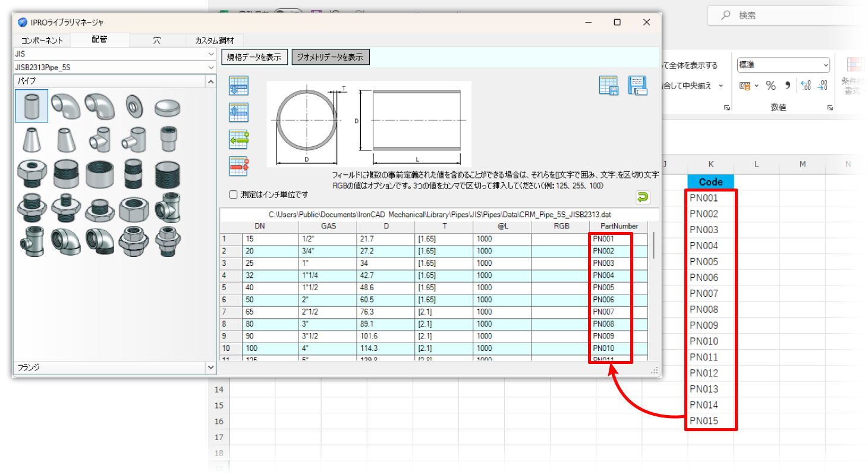The width and height of the screenshot is (868, 474).
Task: Switch to the カスタム鋼材 tab
Action: (215, 40)
